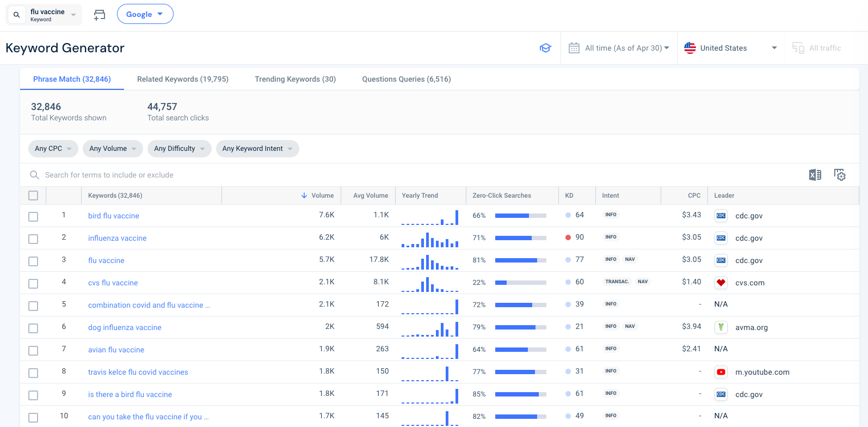Open the dog influenza vaccine keyword link
Viewport: 868px width, 427px height.
tap(125, 327)
